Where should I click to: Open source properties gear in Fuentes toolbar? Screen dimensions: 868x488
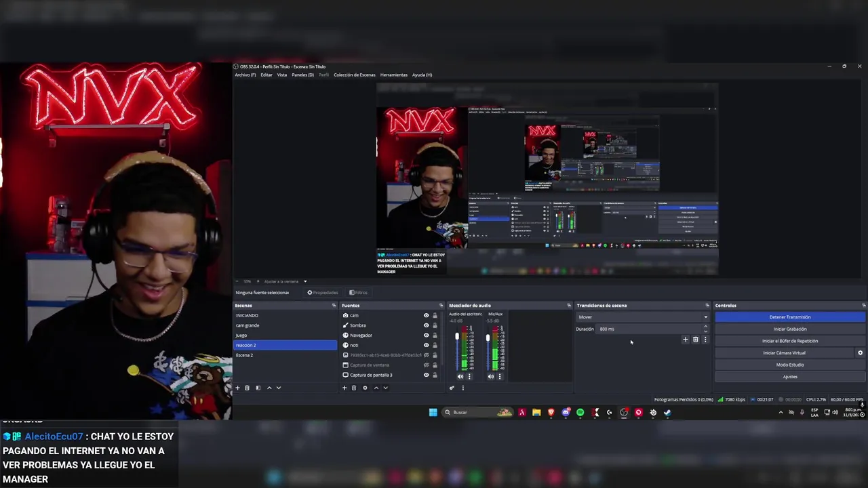point(365,388)
